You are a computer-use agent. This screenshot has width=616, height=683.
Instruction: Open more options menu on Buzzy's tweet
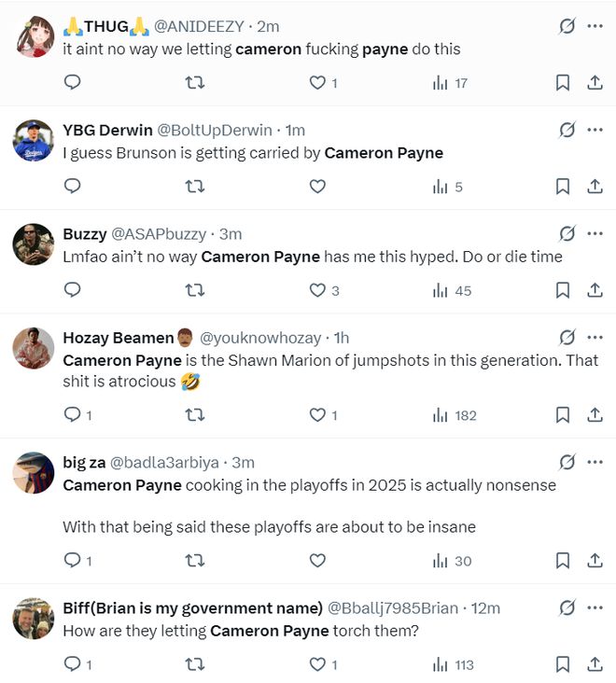[x=595, y=233]
